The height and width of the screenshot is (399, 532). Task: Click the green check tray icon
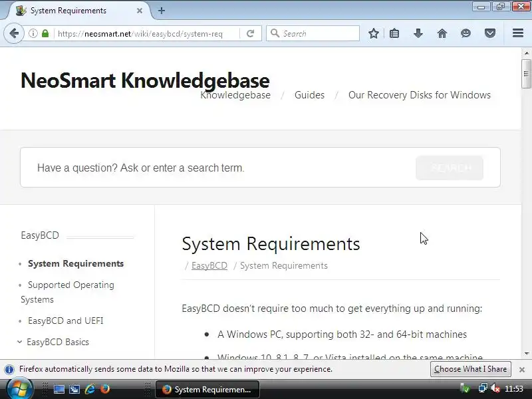click(x=465, y=388)
